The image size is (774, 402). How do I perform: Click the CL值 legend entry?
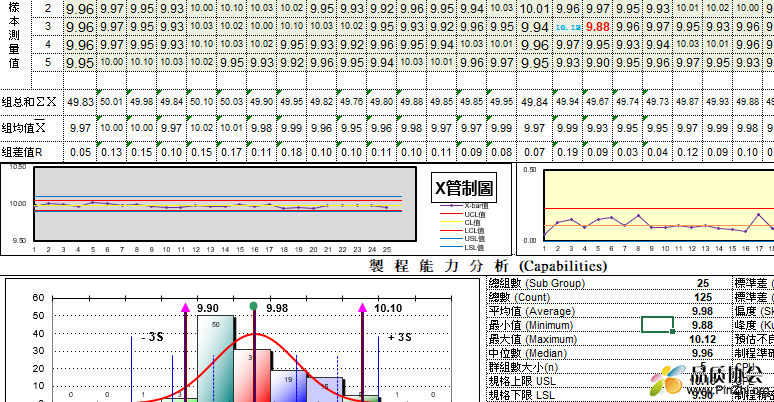click(x=461, y=223)
